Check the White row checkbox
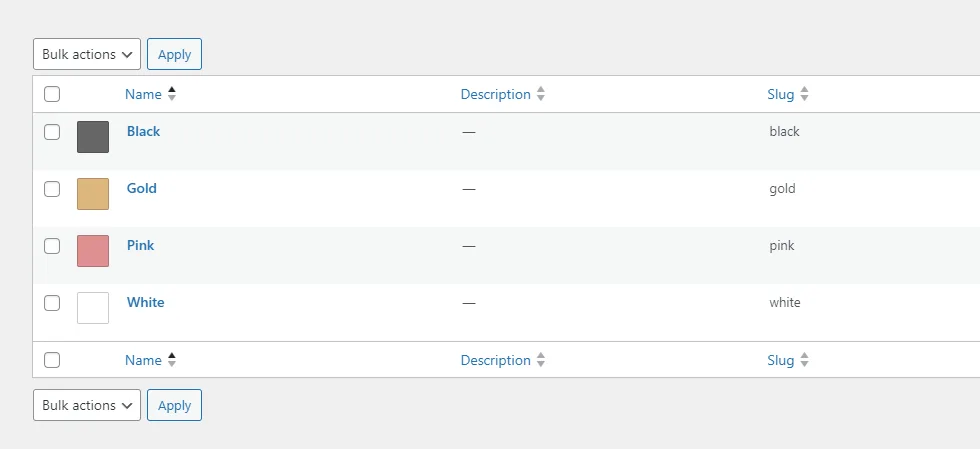 pos(52,303)
